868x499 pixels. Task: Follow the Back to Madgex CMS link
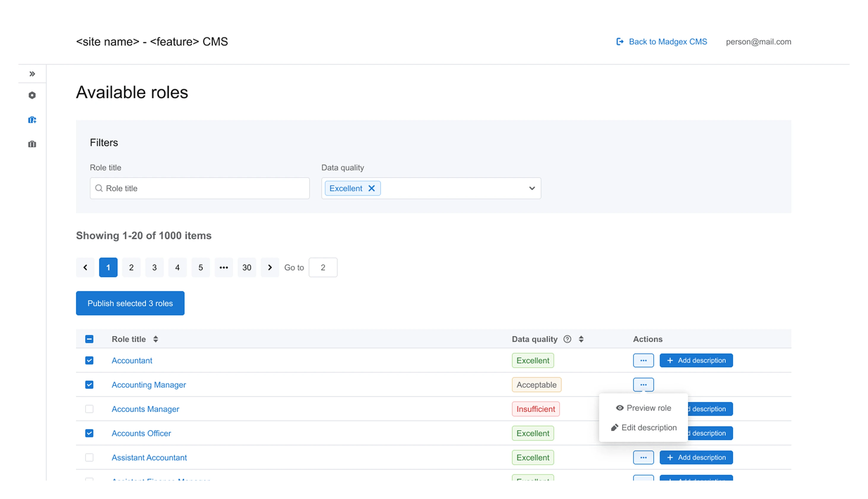[x=668, y=42]
